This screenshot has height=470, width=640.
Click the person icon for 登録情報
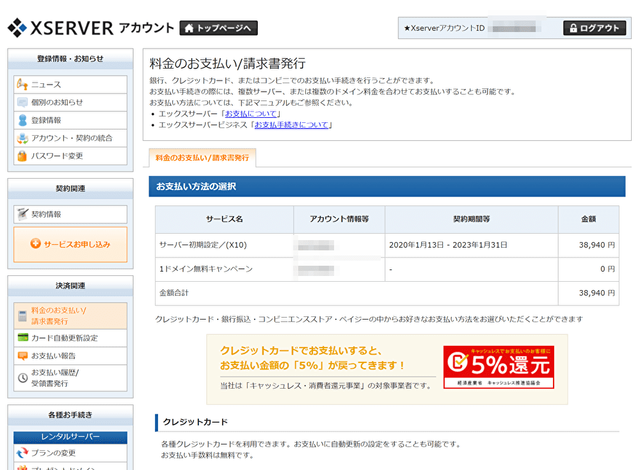pyautogui.click(x=22, y=120)
